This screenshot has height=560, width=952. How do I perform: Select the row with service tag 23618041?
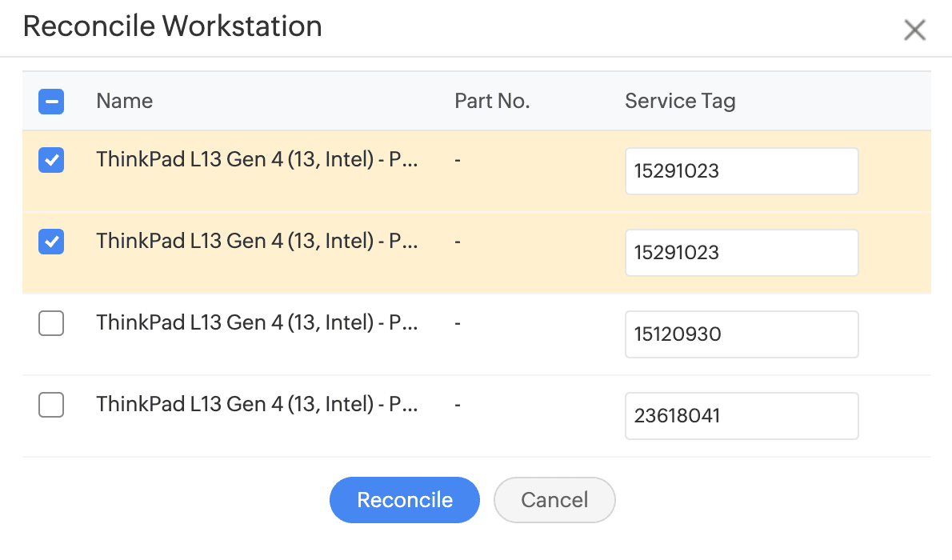[x=51, y=405]
